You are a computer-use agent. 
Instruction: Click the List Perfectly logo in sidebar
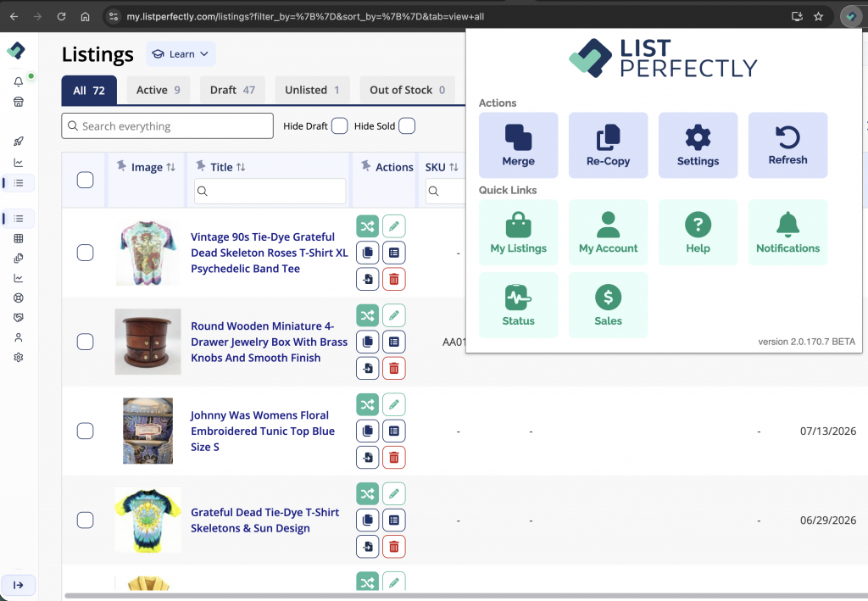click(16, 51)
